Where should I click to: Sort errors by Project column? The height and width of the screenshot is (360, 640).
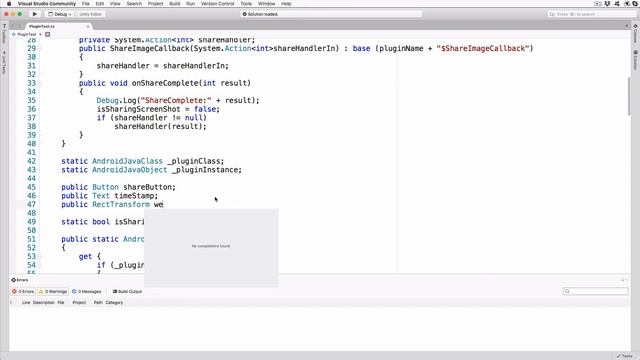coord(79,302)
